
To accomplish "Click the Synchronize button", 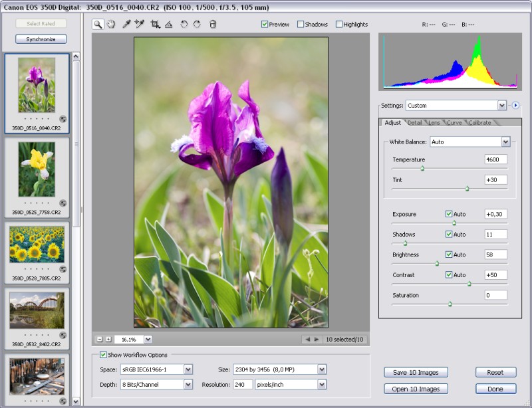I will pos(41,39).
